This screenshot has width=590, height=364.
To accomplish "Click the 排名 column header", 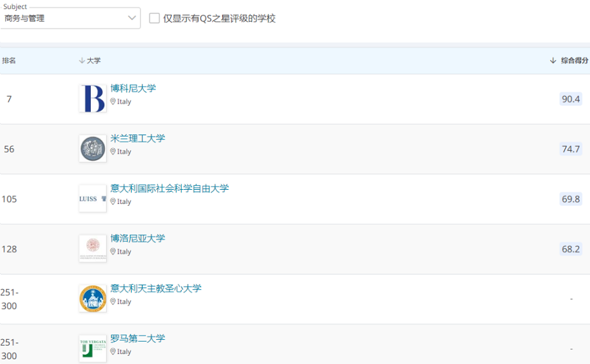I will 9,61.
